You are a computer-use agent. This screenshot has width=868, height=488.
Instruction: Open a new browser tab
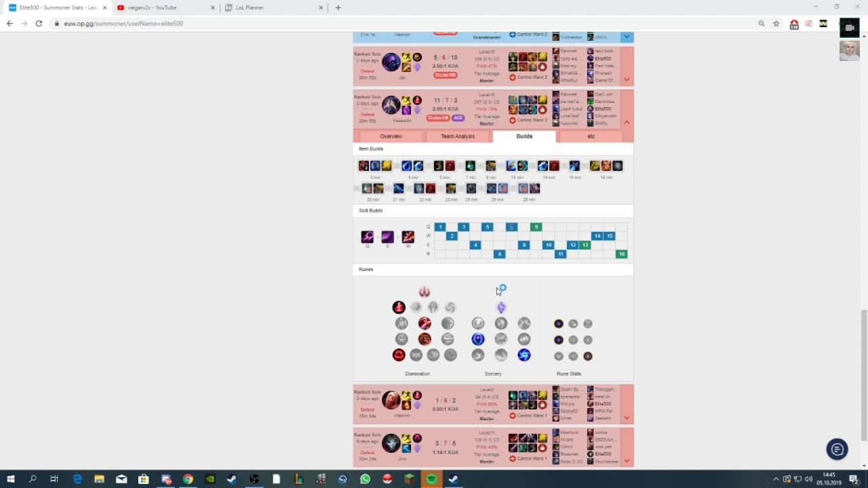tap(338, 7)
